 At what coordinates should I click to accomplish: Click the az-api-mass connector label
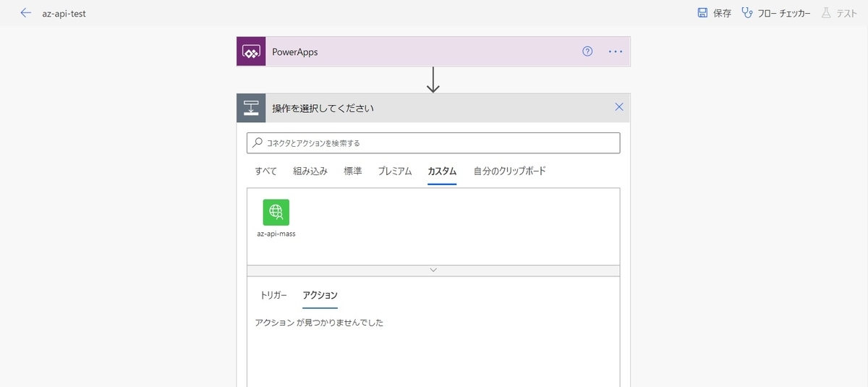point(276,234)
